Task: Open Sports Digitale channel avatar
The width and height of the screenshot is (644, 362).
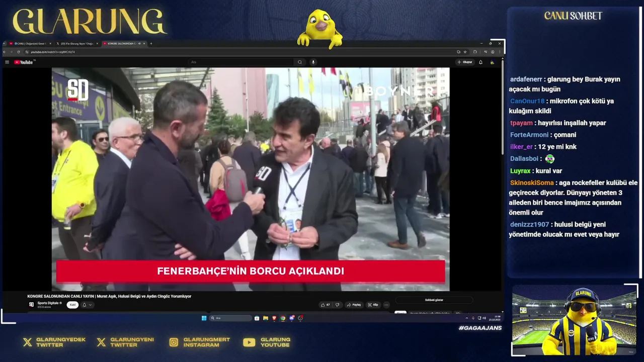Action: 31,305
